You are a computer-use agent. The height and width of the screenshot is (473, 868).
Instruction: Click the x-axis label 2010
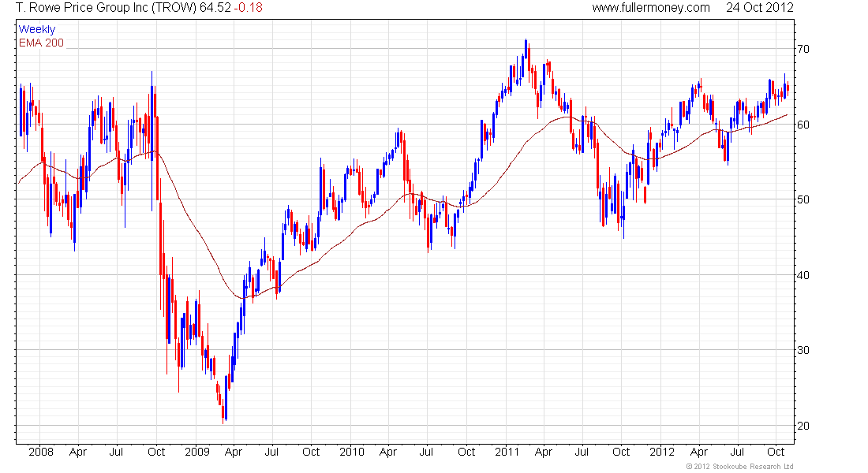pos(352,452)
